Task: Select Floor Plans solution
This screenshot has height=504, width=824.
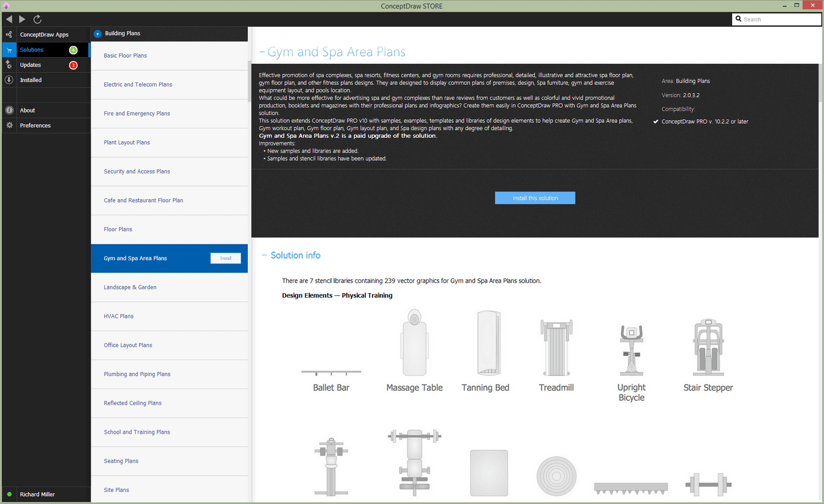Action: pyautogui.click(x=169, y=229)
